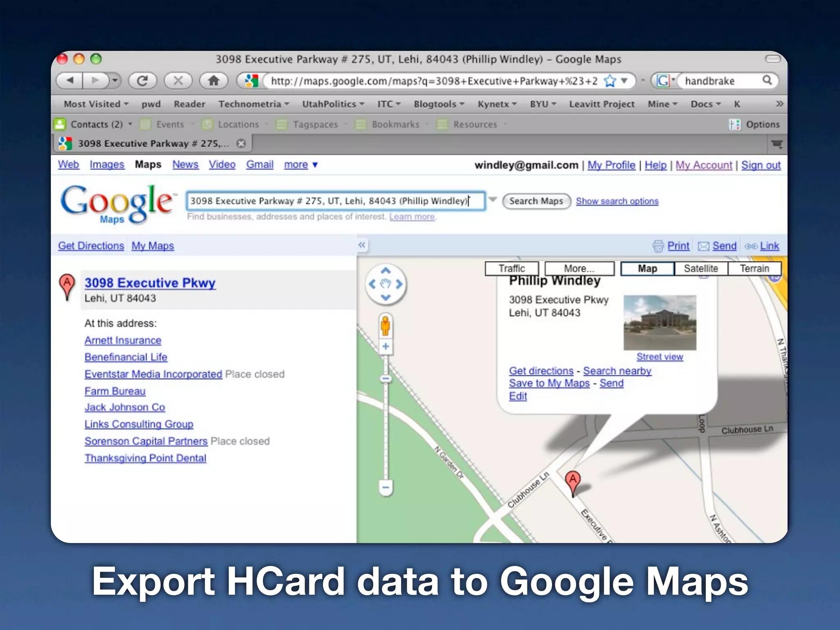
Task: Open the 3098 Executive Pkwy result title
Action: [x=150, y=283]
